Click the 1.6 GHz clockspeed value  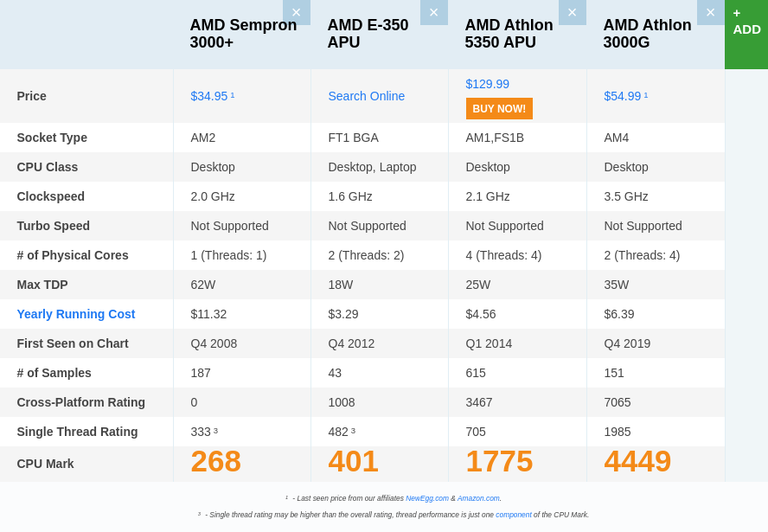coord(350,196)
